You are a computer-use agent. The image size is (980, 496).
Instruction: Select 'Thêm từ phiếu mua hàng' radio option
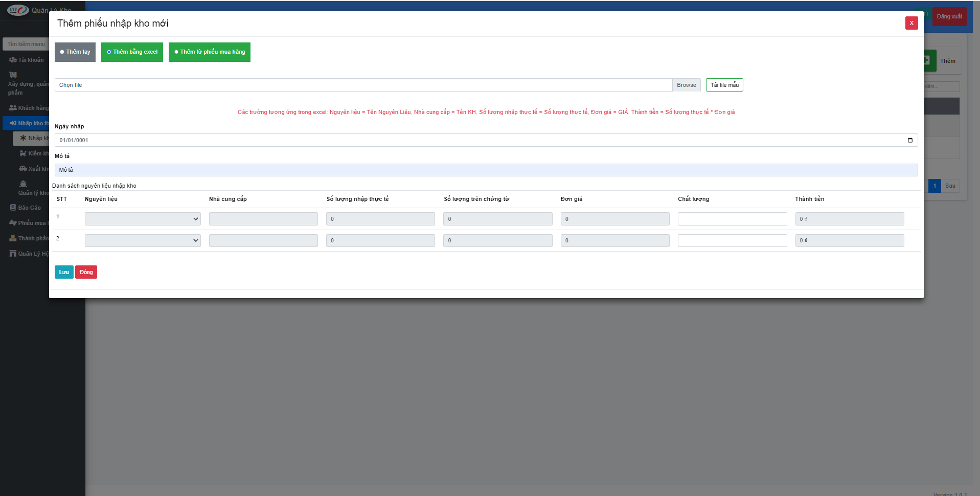click(176, 52)
